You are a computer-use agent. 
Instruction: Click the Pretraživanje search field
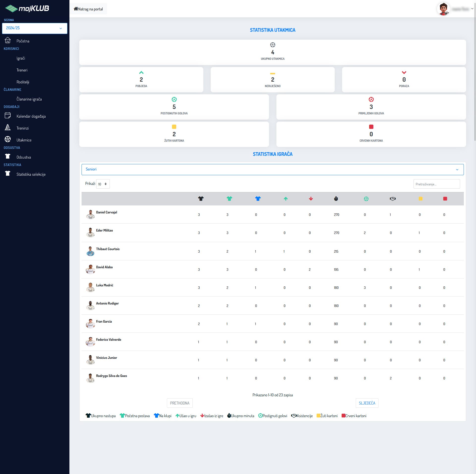tap(436, 184)
